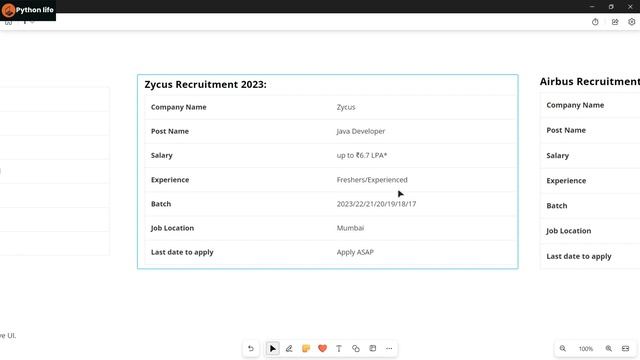Click the 100% zoom level
Screen dimensions: 640x360
586,349
